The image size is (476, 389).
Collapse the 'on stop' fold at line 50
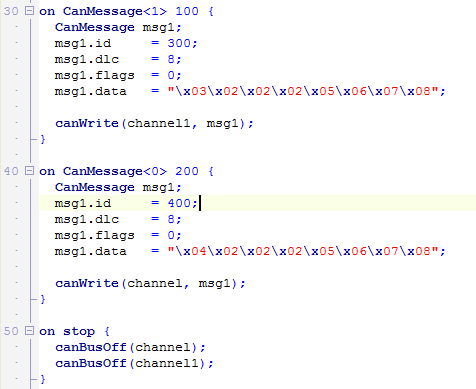point(30,331)
